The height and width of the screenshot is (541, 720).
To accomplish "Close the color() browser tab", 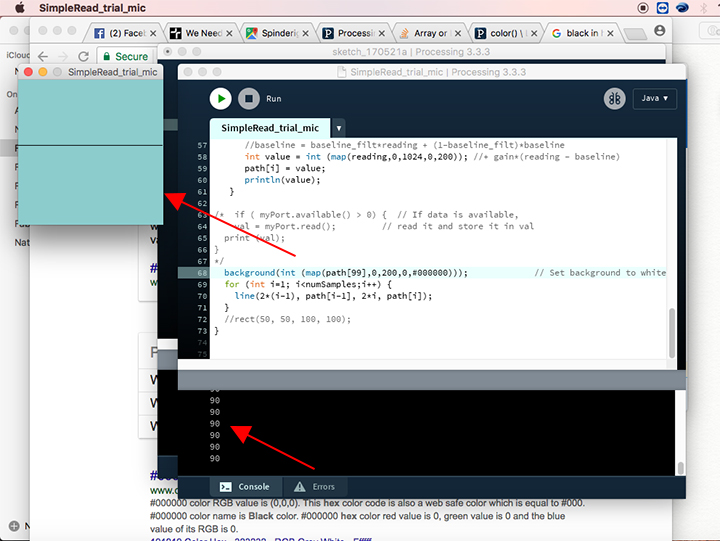I will tap(534, 34).
